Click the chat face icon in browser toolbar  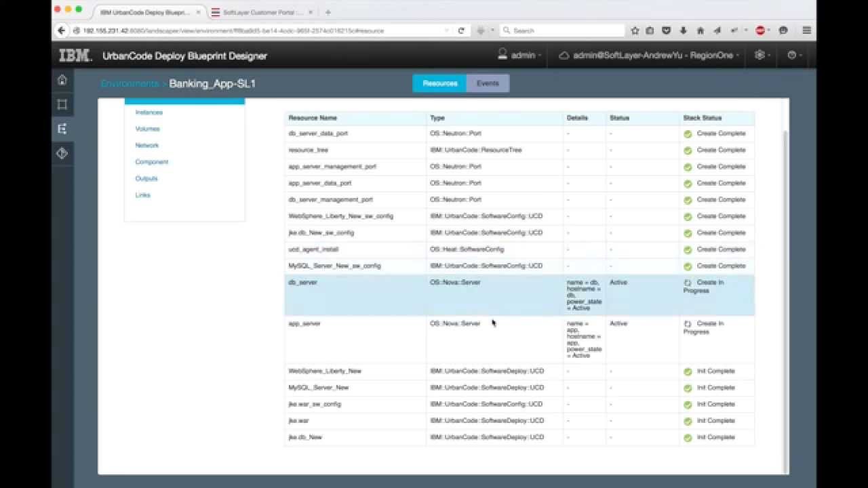[783, 30]
